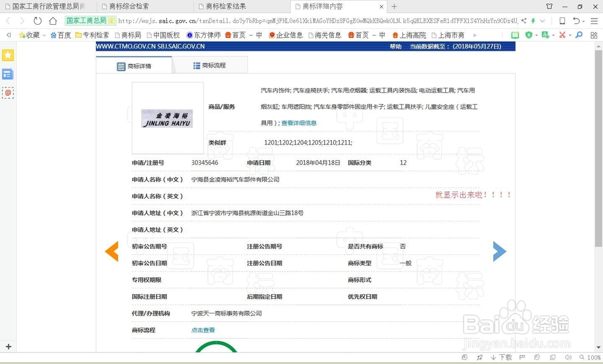Screen dimensions: 603x364
Task: Open the blue news feed sidebar icon
Action: (8, 74)
